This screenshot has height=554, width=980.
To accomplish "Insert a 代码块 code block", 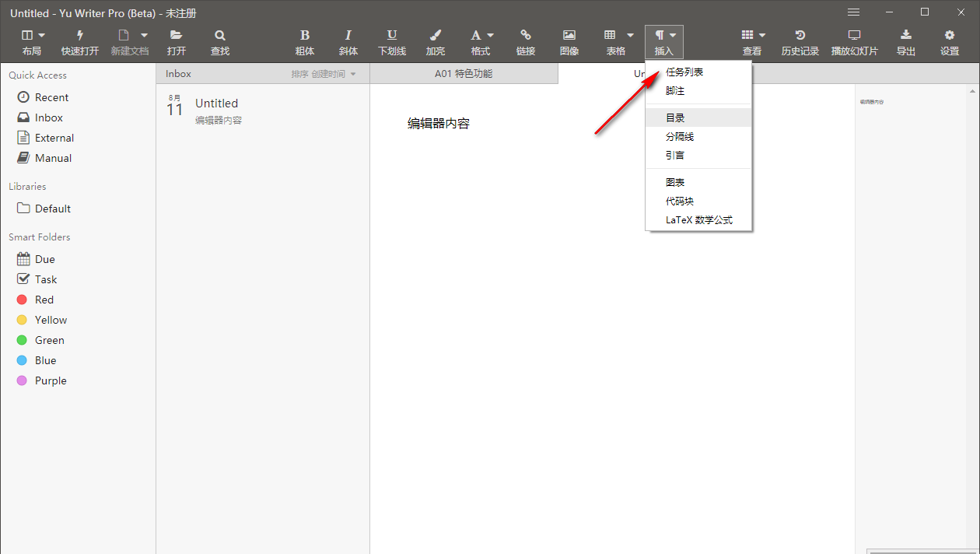I will [x=698, y=201].
